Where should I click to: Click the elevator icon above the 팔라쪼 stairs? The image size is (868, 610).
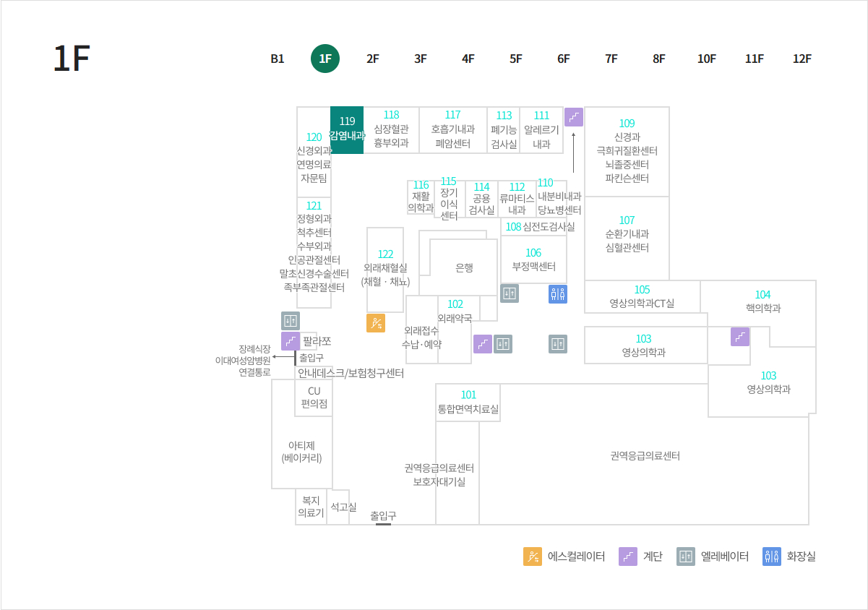291,321
